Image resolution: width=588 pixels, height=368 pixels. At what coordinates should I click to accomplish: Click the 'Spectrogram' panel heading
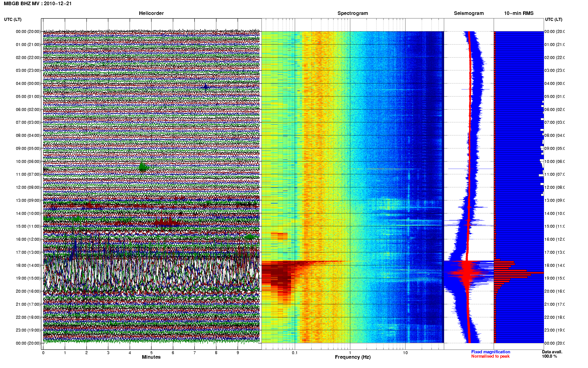353,13
